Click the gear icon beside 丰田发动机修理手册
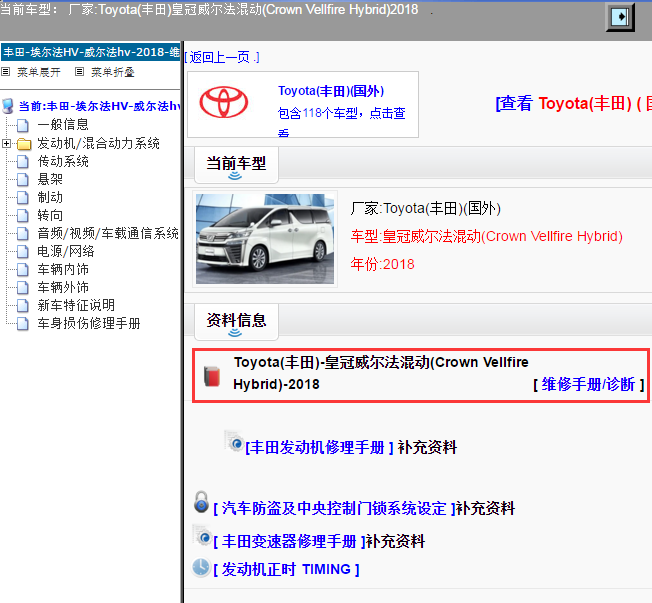The width and height of the screenshot is (652, 603). tap(234, 442)
